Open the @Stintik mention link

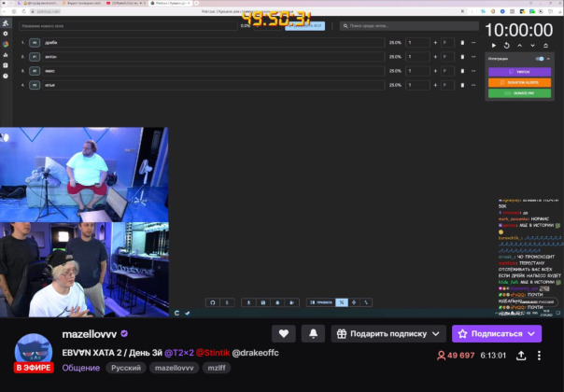tap(213, 353)
